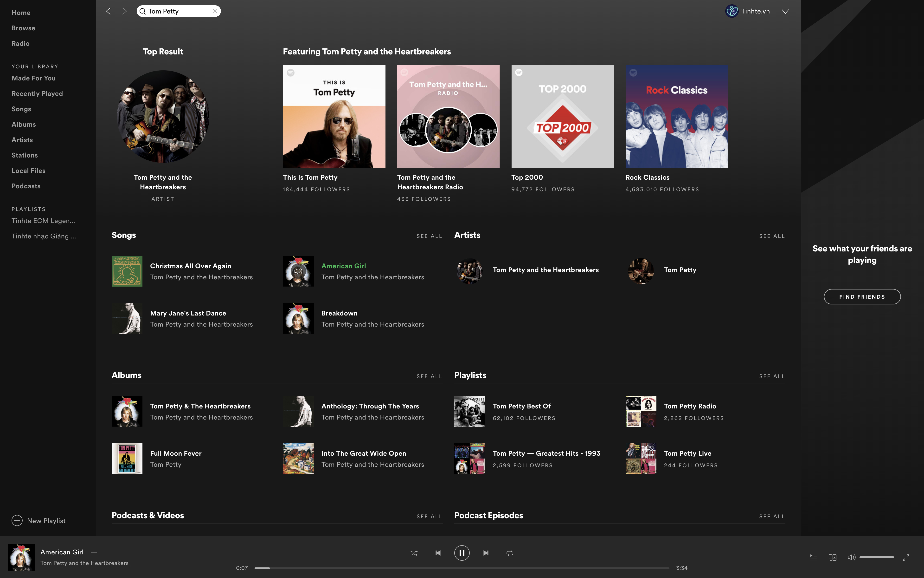Open Tom Petty Best Of playlist
The width and height of the screenshot is (924, 578).
[470, 411]
